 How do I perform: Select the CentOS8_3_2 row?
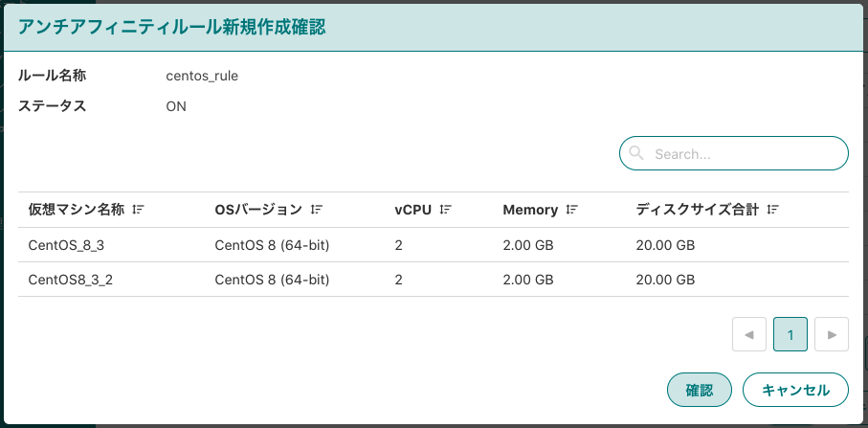[433, 280]
